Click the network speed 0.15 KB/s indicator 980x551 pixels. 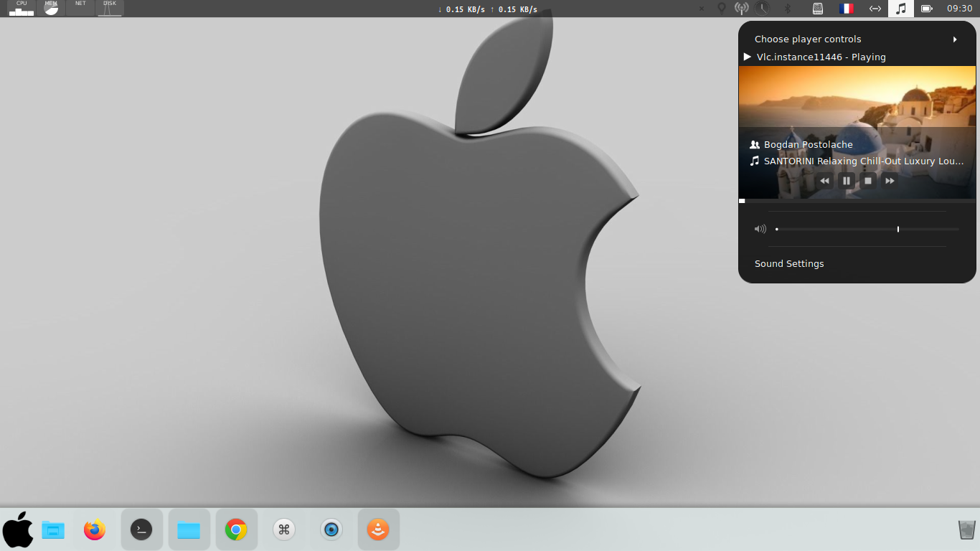coord(488,9)
